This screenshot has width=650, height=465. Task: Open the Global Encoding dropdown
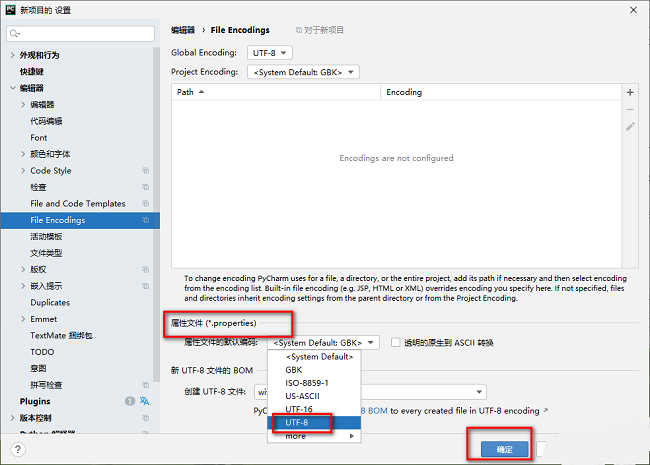(270, 53)
